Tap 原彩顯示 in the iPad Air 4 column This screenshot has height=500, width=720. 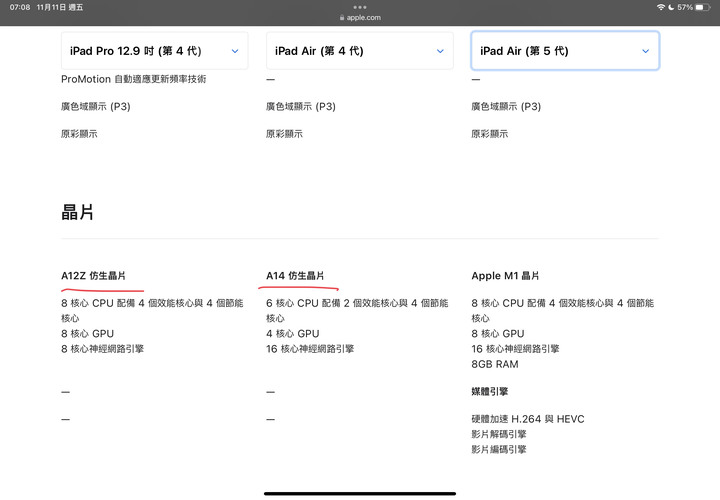point(284,134)
